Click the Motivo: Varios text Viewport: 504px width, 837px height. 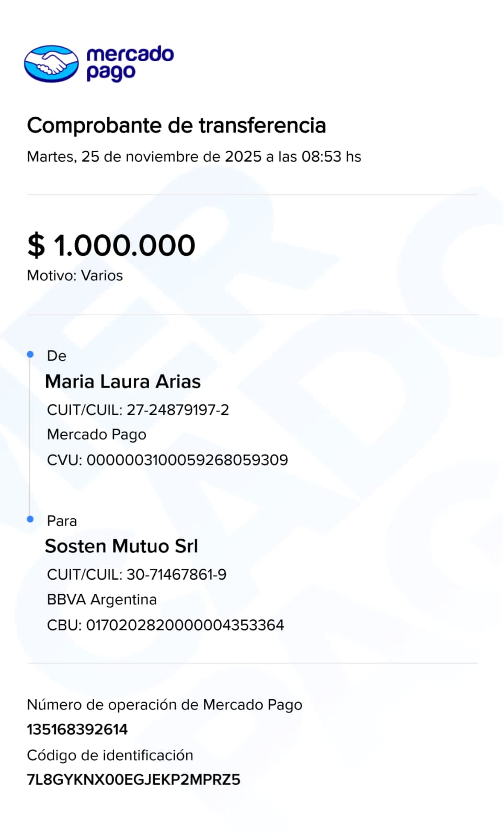(75, 276)
